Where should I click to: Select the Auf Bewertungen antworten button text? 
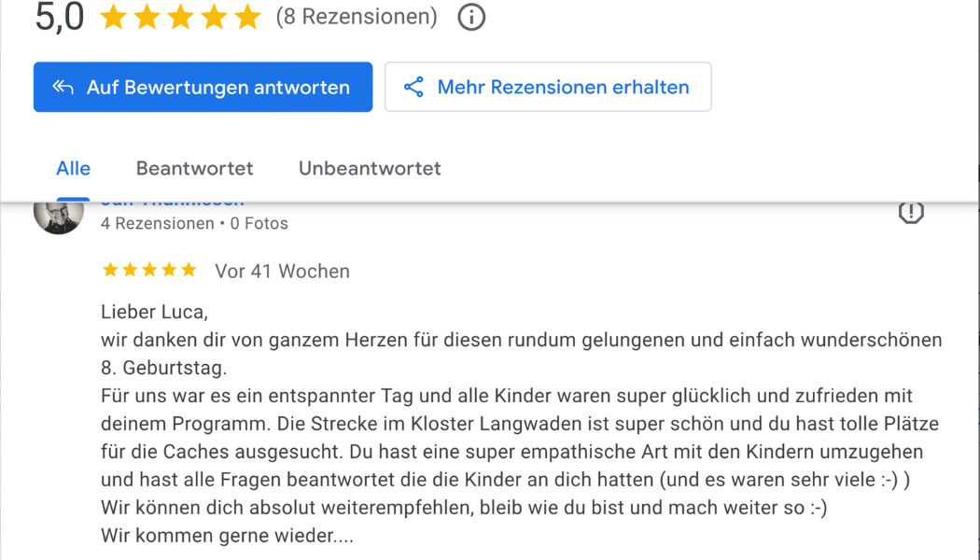218,88
